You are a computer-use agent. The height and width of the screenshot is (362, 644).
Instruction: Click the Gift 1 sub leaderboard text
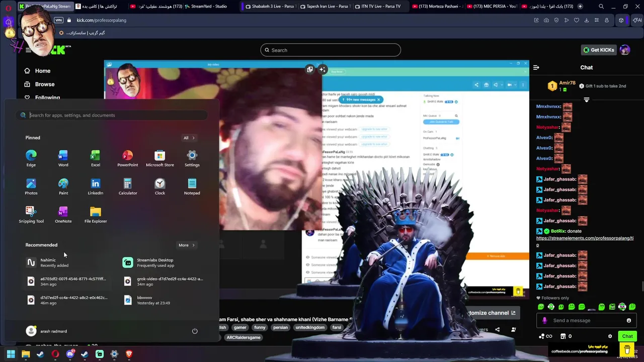606,86
